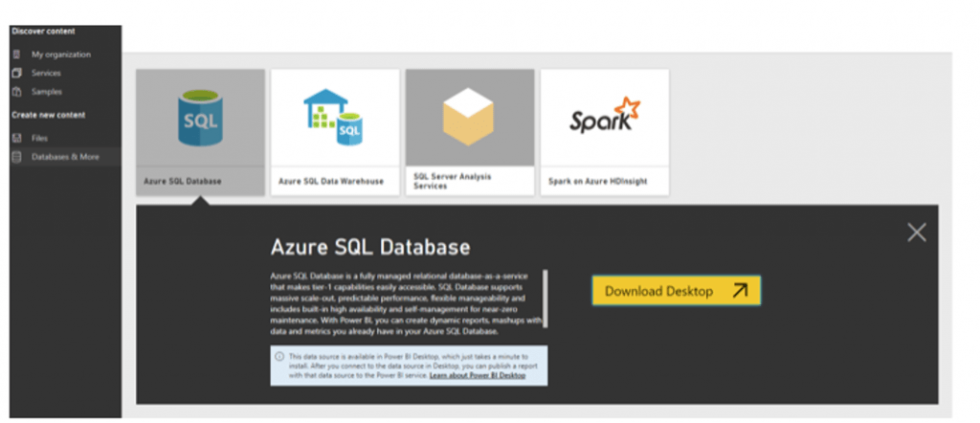This screenshot has height=423, width=980.
Task: Open the Learn about Power BI Desktop link
Action: (x=477, y=376)
